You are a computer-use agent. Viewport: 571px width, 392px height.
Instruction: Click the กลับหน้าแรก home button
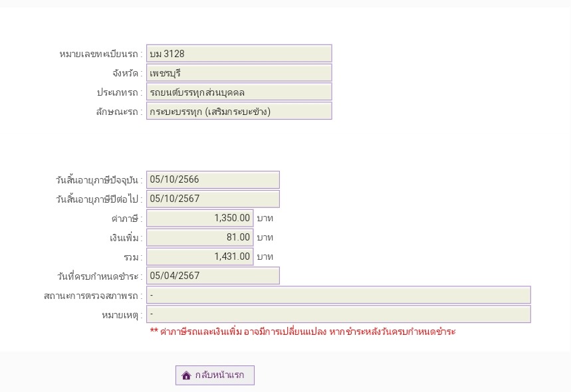(215, 375)
